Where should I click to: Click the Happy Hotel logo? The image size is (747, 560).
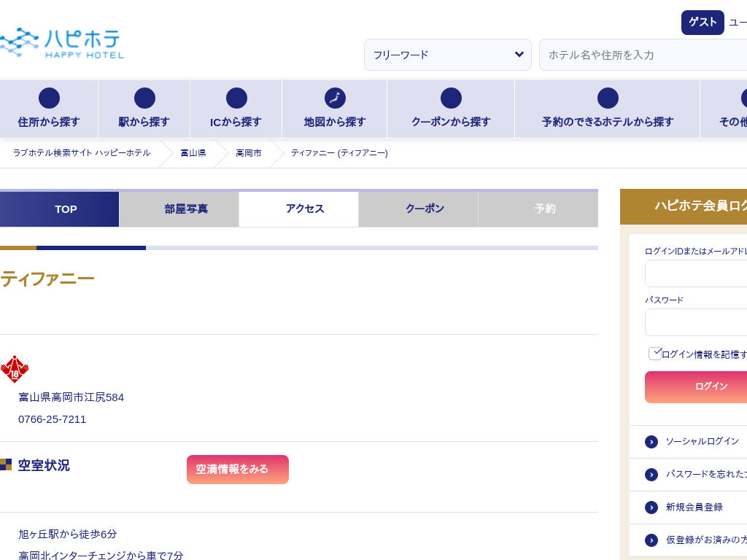pyautogui.click(x=62, y=44)
